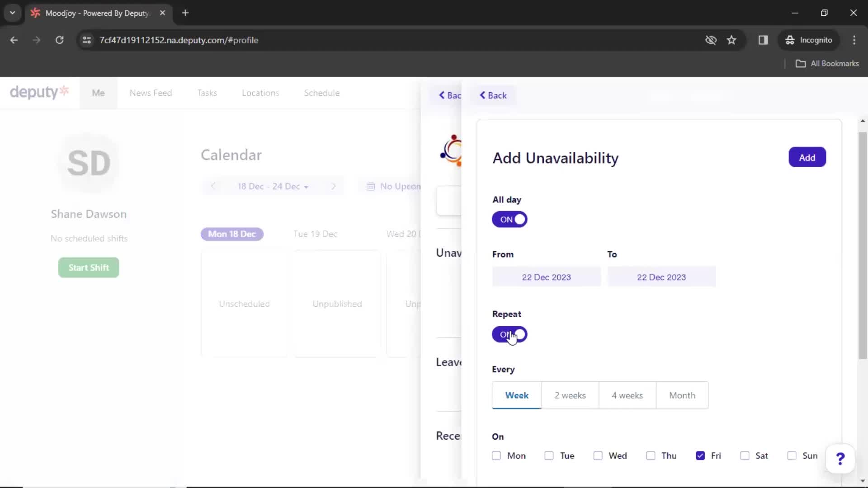The image size is (868, 488).
Task: Click the Start Shift button
Action: coord(88,267)
